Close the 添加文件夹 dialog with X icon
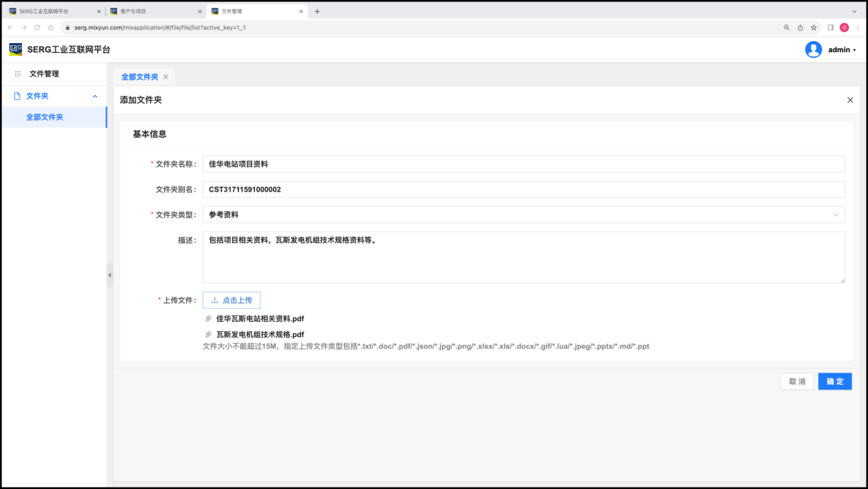This screenshot has width=868, height=489. pyautogui.click(x=850, y=100)
